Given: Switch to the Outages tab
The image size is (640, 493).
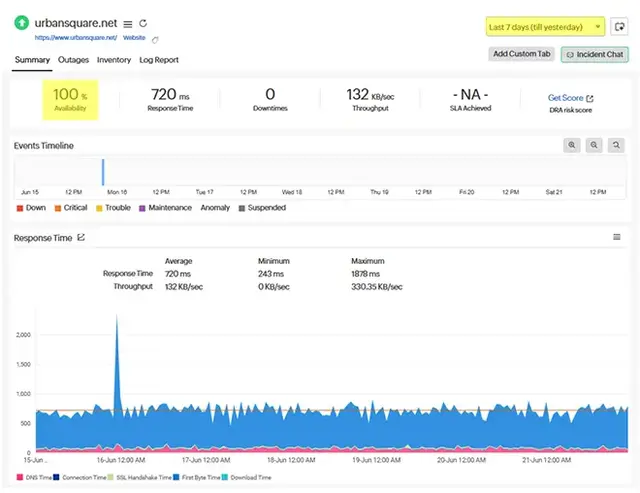Looking at the screenshot, I should pyautogui.click(x=73, y=60).
